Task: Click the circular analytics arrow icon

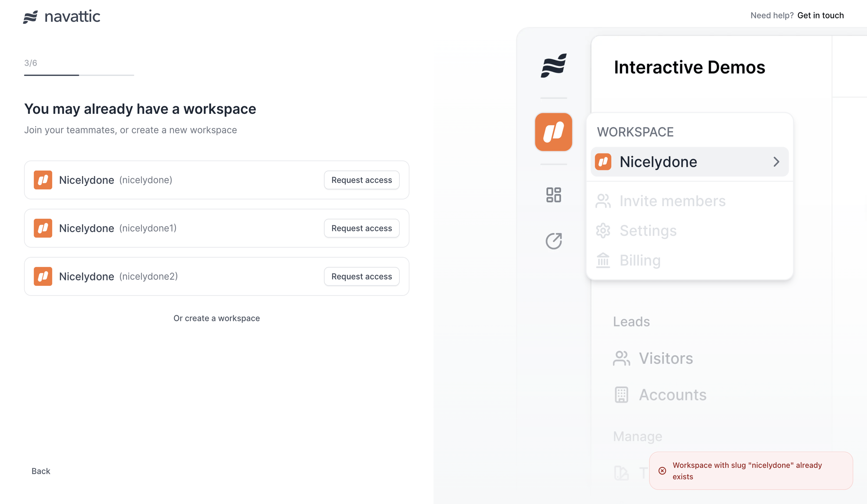Action: (553, 241)
